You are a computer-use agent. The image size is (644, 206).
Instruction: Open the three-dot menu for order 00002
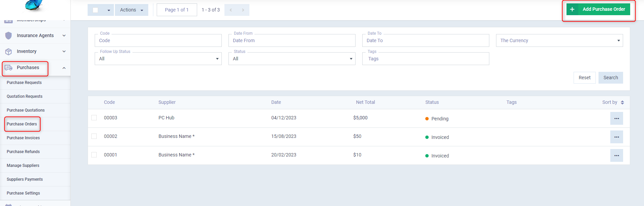[x=616, y=137]
